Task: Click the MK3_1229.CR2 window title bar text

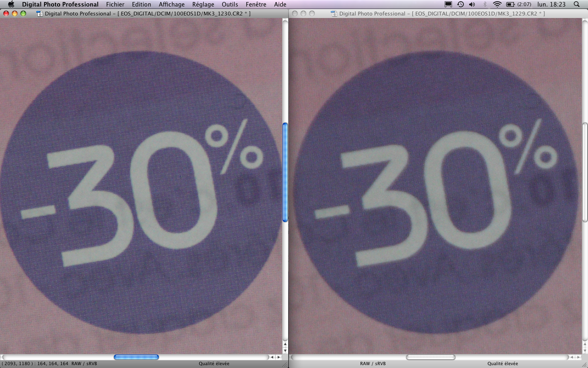Action: (442, 13)
